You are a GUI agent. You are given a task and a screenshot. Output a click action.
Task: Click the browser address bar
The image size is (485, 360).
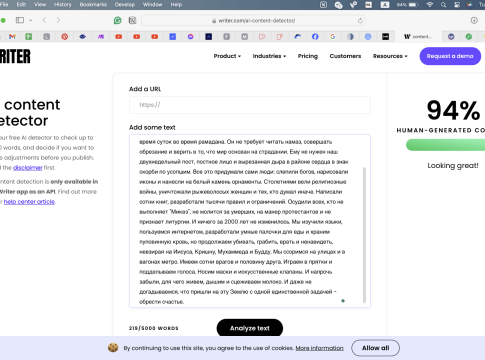coord(253,21)
